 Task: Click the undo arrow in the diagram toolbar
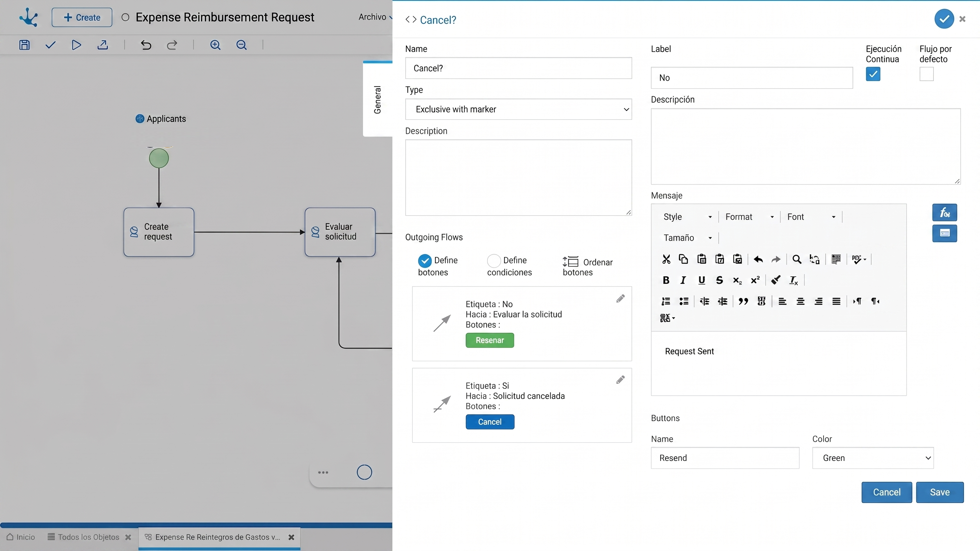click(146, 45)
